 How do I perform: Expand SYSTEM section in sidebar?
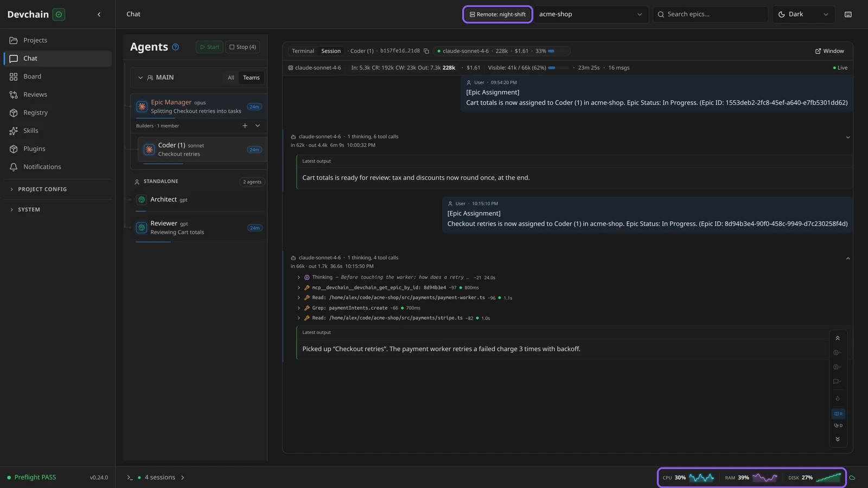pyautogui.click(x=58, y=209)
